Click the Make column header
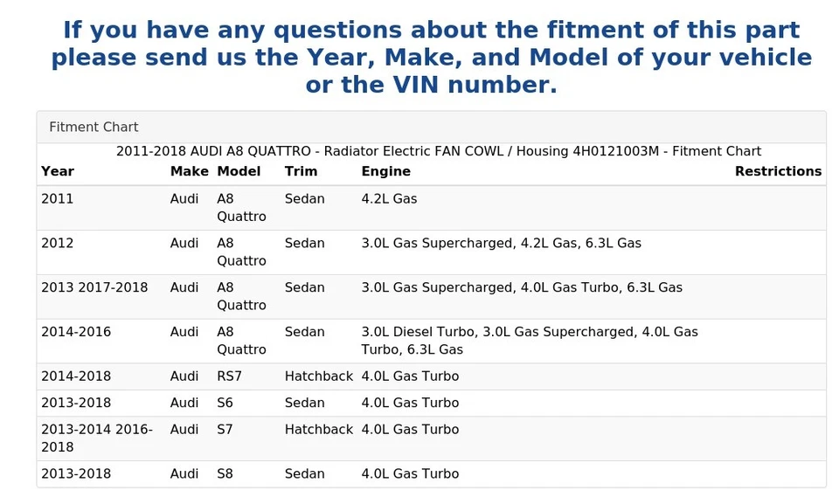Viewport: 839px width, 504px height. click(189, 171)
